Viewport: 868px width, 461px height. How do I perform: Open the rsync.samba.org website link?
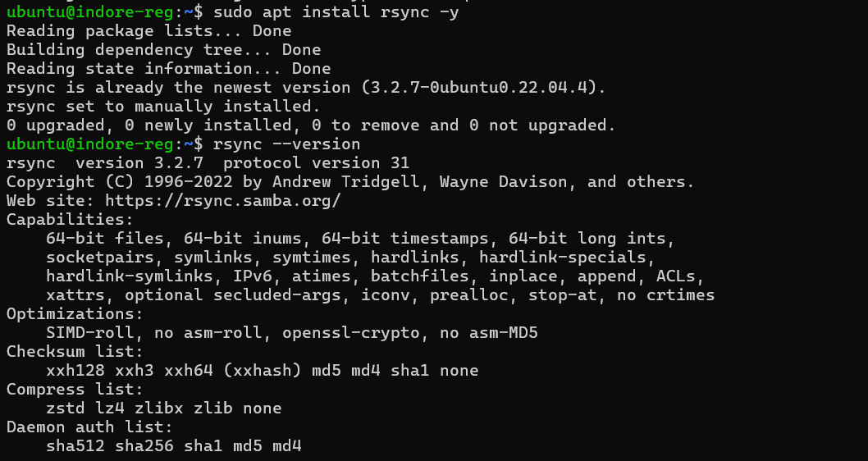[x=222, y=201]
